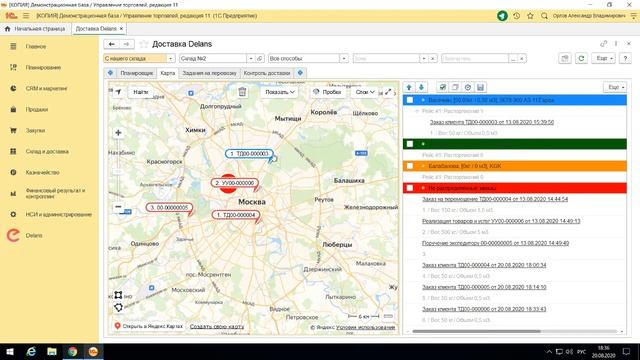640x360 pixels.
Task: Tick the checkbox on the dark green row
Action: pyautogui.click(x=410, y=144)
